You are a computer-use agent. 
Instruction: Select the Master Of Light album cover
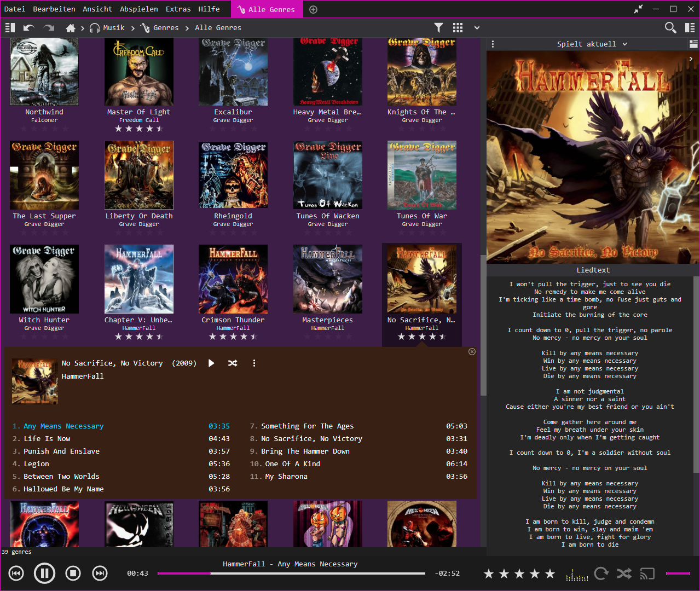pyautogui.click(x=139, y=71)
